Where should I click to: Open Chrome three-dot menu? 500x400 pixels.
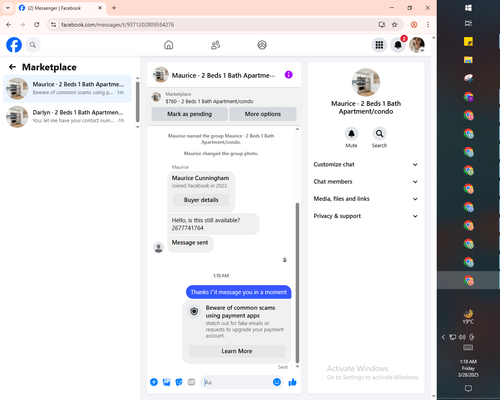(x=428, y=24)
